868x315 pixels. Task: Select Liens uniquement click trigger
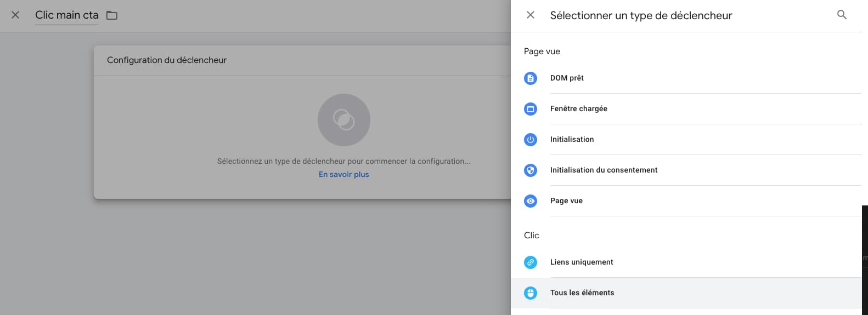[686, 262]
